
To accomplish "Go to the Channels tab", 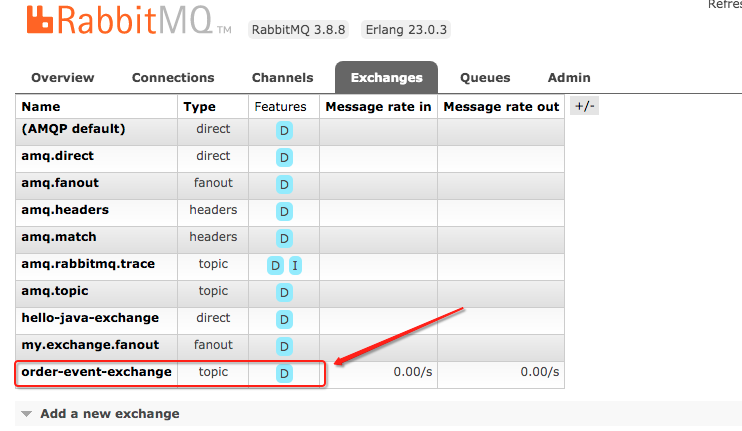I will (282, 78).
